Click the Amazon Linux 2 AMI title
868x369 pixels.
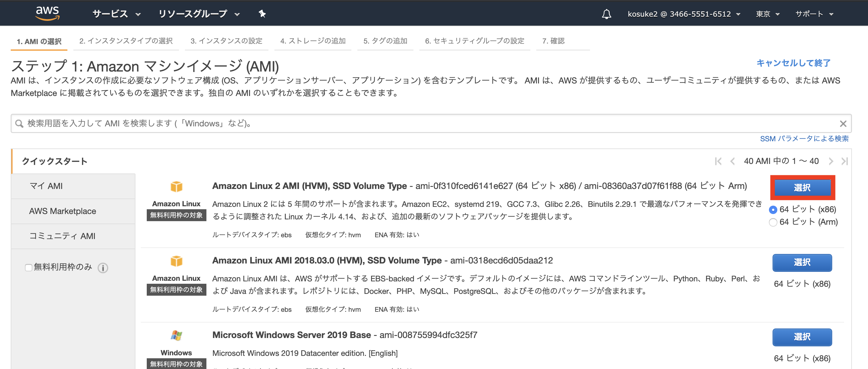[x=309, y=186]
